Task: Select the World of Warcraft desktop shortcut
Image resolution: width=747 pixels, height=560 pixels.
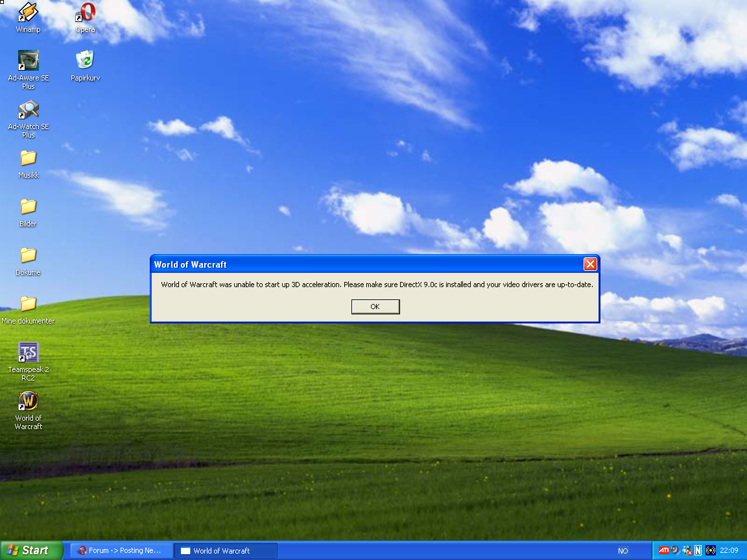Action: click(28, 410)
